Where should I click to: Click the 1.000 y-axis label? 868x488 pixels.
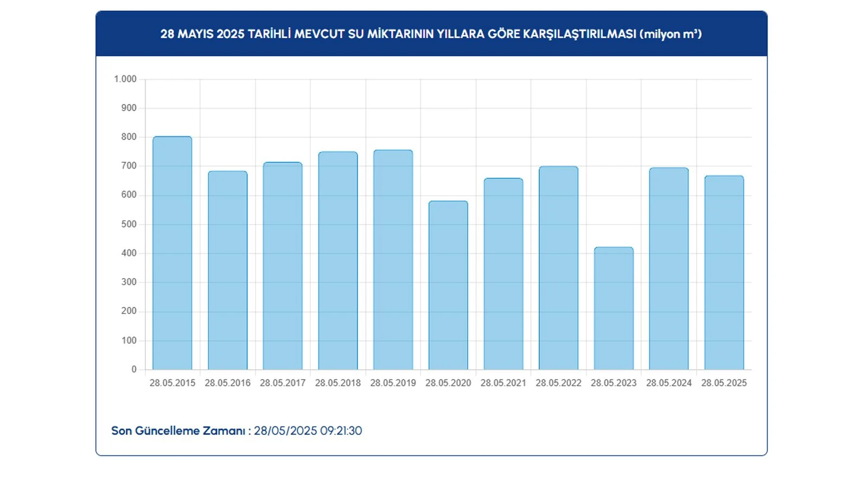click(125, 79)
